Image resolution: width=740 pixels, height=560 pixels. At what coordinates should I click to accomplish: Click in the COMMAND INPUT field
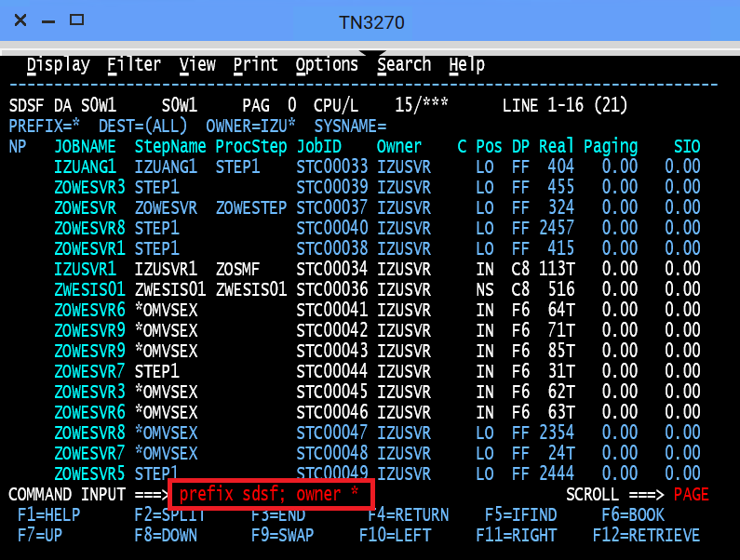(270, 494)
